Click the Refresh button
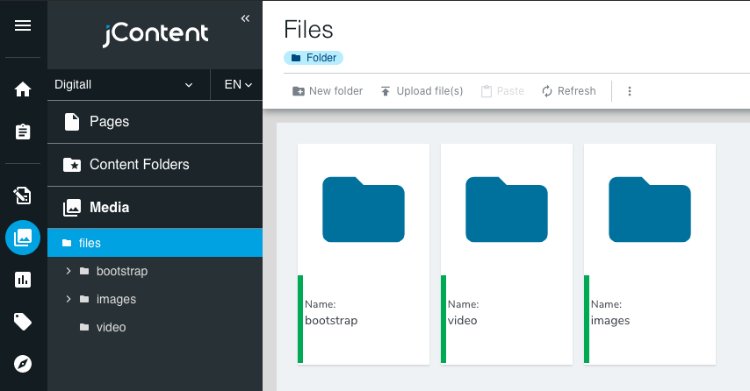 569,91
